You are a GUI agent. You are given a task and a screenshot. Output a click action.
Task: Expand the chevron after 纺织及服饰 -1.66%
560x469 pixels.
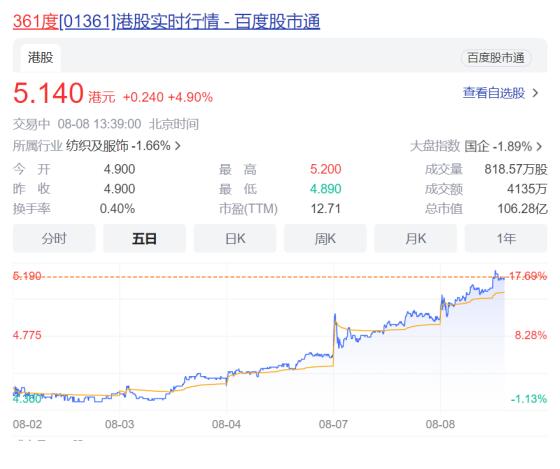pyautogui.click(x=178, y=146)
